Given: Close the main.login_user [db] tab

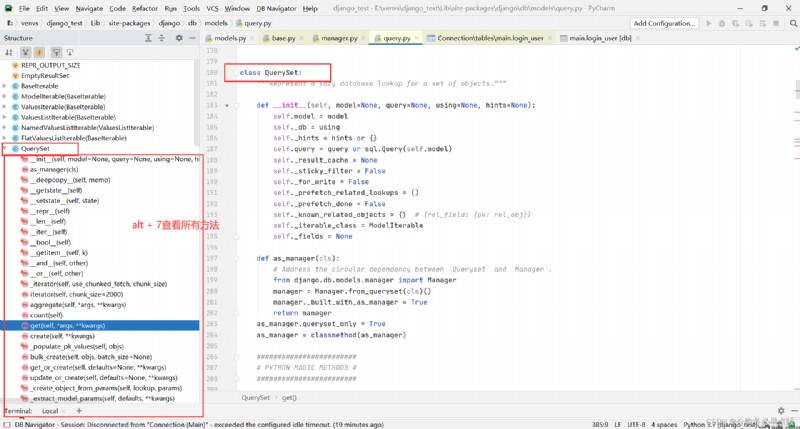Looking at the screenshot, I should tap(637, 38).
